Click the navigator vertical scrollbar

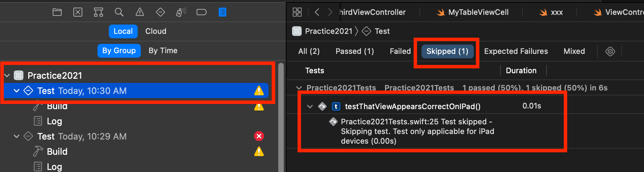pos(281,117)
